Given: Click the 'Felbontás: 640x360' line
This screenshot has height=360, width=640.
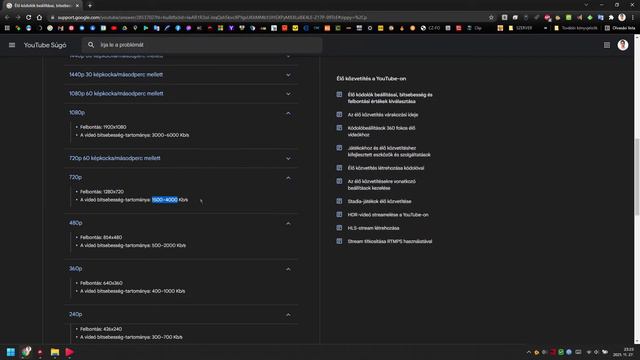Looking at the screenshot, I should [x=101, y=283].
